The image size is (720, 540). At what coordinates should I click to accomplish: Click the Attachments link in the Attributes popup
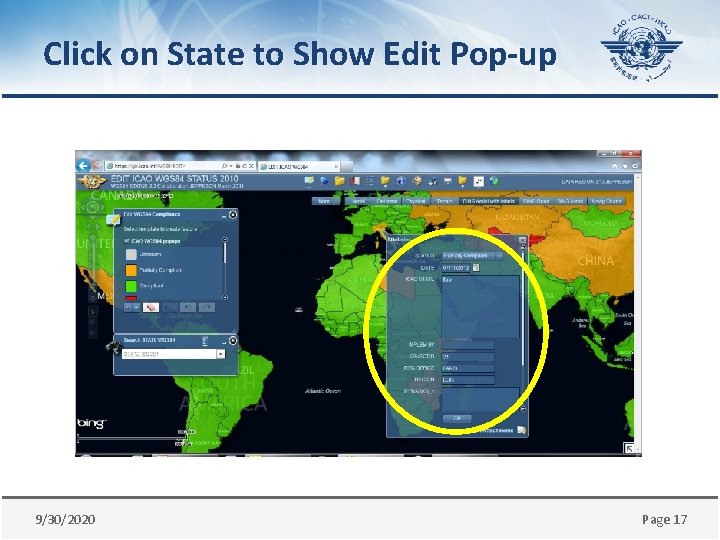pyautogui.click(x=498, y=431)
